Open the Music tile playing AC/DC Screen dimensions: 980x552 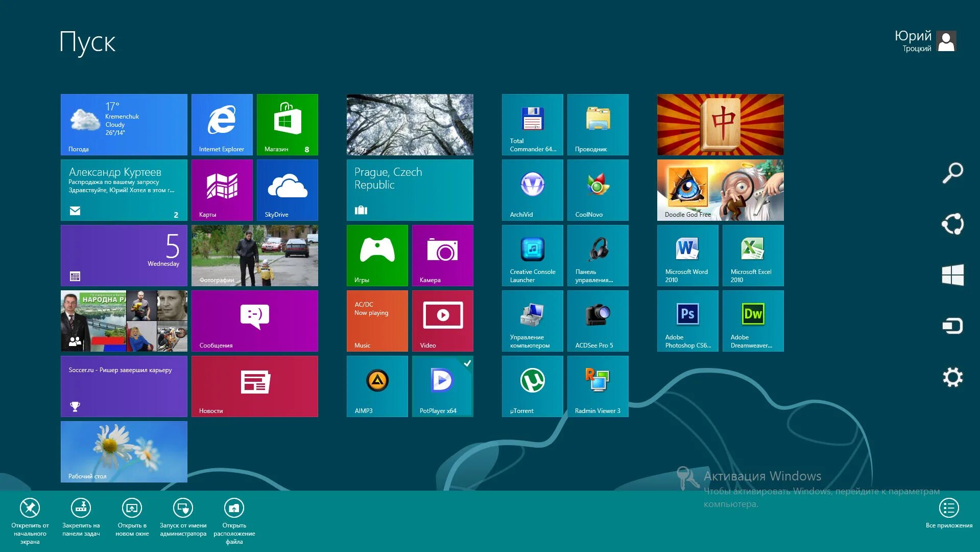[x=377, y=321]
